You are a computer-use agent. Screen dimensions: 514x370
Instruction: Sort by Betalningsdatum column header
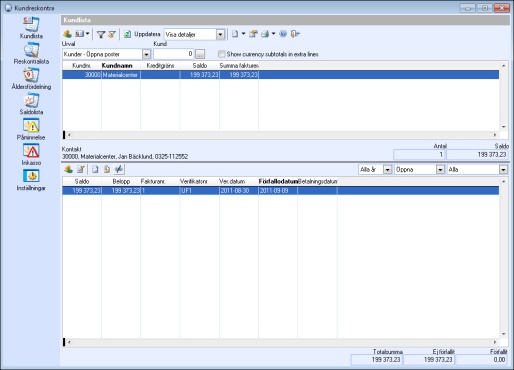tap(318, 181)
